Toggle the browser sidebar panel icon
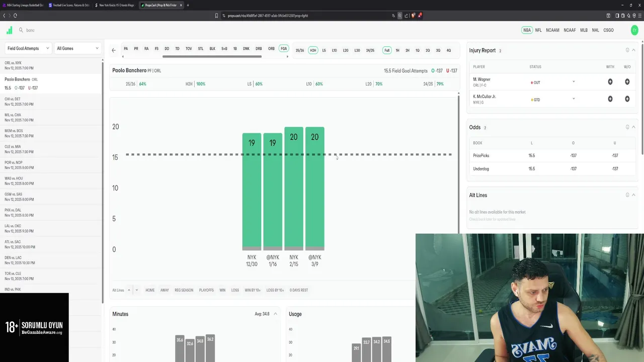This screenshot has height=362, width=644. (617, 16)
